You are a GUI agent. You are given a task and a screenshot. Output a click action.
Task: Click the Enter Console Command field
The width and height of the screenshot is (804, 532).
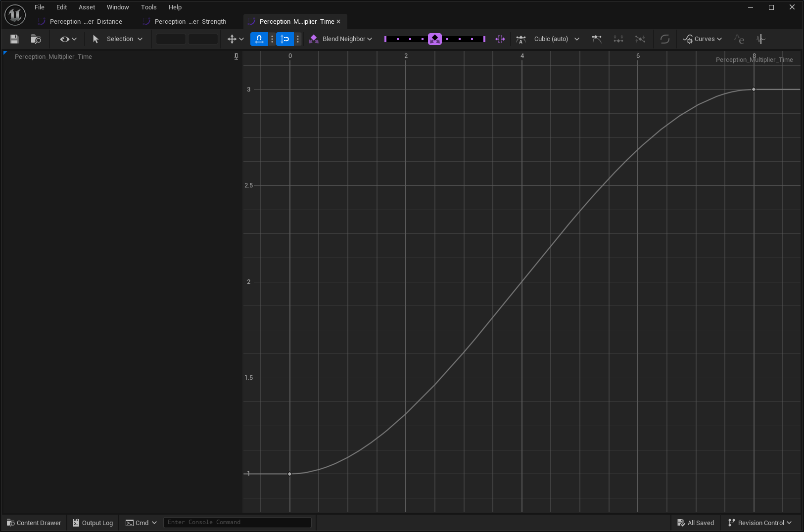(x=237, y=522)
